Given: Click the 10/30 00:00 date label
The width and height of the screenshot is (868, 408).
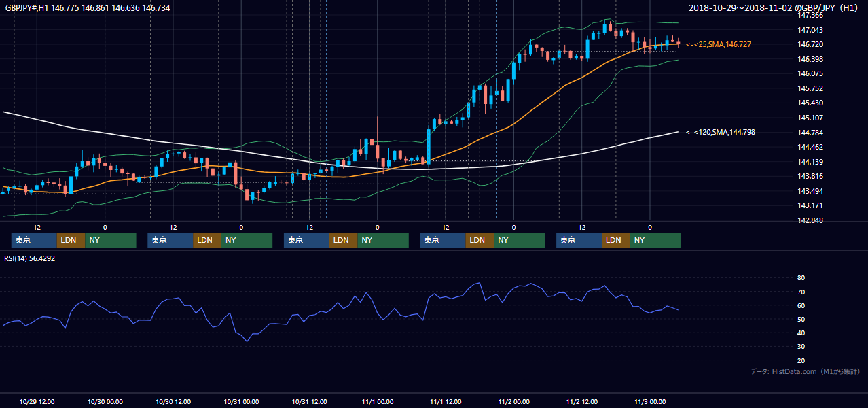Looking at the screenshot, I should coord(105,402).
